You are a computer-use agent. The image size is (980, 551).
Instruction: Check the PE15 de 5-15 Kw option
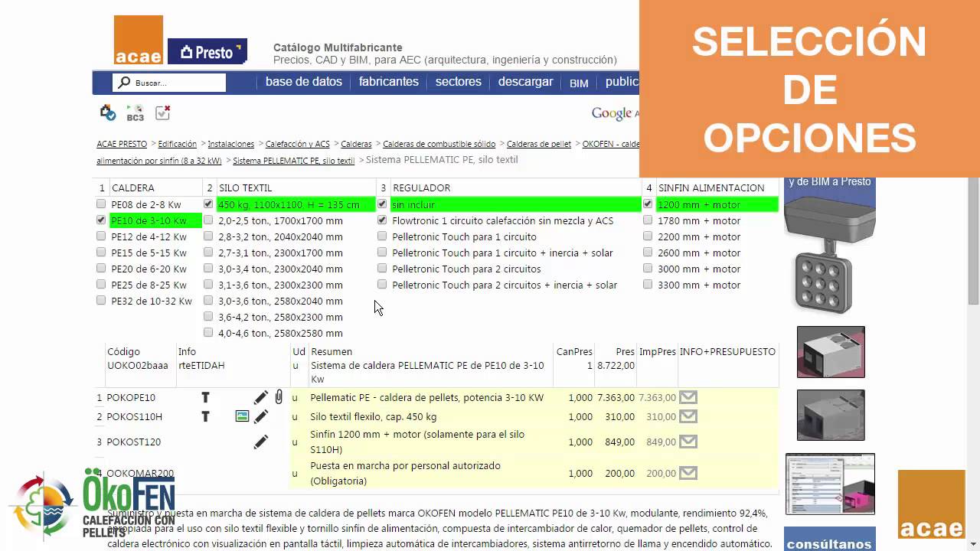click(101, 253)
